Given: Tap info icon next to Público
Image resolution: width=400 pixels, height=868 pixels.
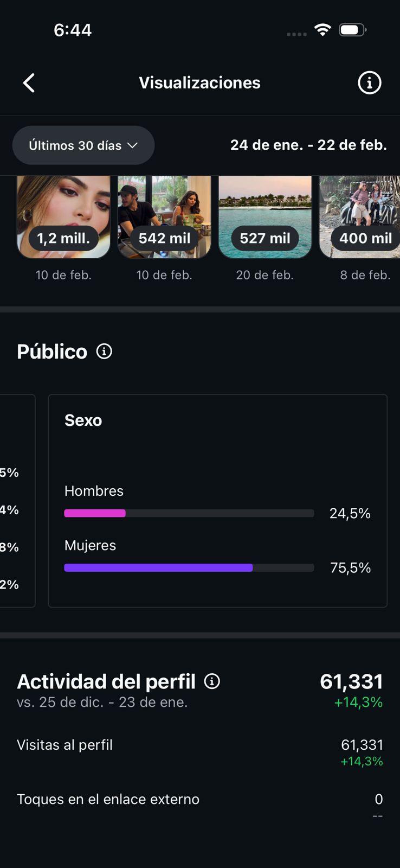Looking at the screenshot, I should 104,352.
